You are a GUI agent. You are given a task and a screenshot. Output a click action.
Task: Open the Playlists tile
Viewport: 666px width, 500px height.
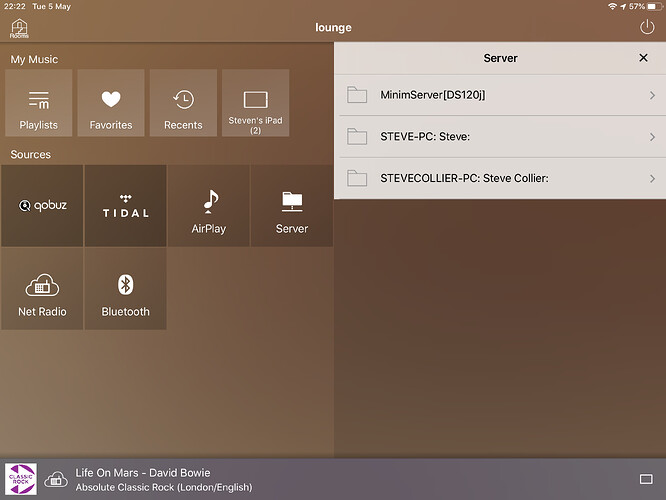[39, 103]
